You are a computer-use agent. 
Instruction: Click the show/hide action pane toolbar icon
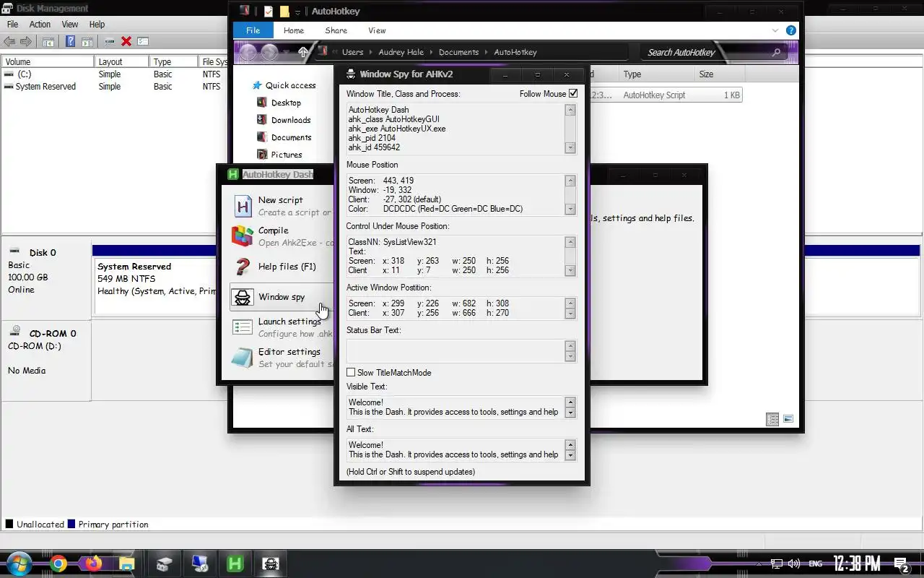tap(87, 42)
